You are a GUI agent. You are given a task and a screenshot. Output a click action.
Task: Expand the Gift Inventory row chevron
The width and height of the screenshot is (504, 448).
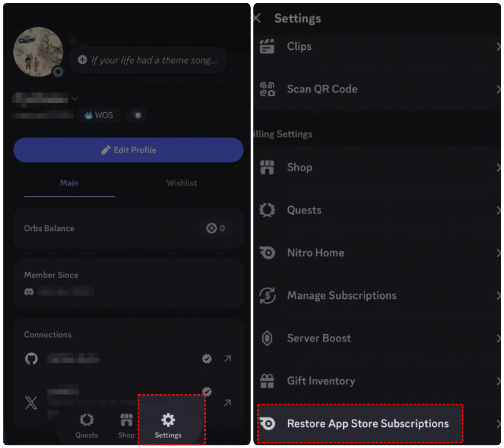click(x=498, y=381)
